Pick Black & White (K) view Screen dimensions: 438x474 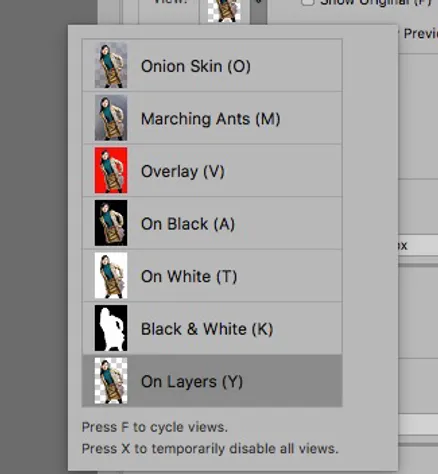tap(212, 328)
